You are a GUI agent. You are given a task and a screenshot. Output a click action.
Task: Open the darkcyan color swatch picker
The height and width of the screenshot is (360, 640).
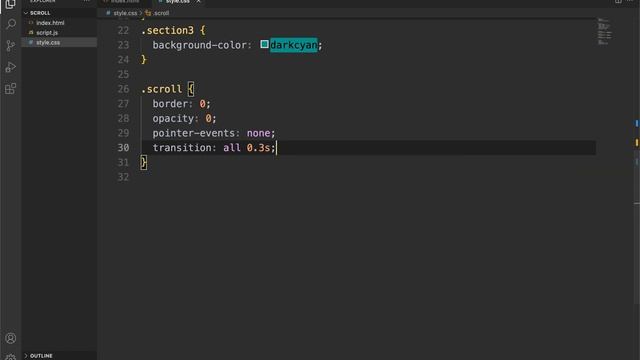click(x=264, y=44)
